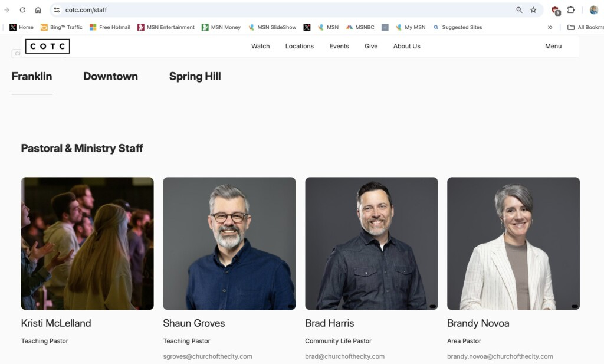Open the Bing Traffic bookmark
The height and width of the screenshot is (364, 604).
pos(61,27)
